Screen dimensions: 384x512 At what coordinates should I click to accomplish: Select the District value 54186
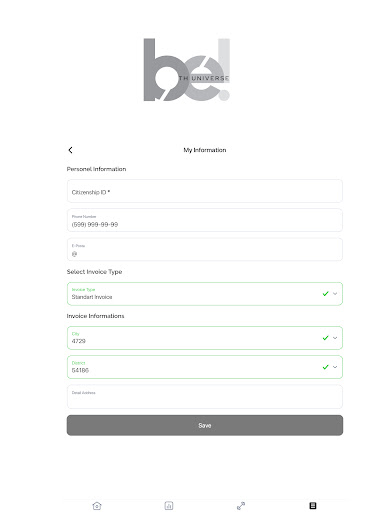pos(80,370)
